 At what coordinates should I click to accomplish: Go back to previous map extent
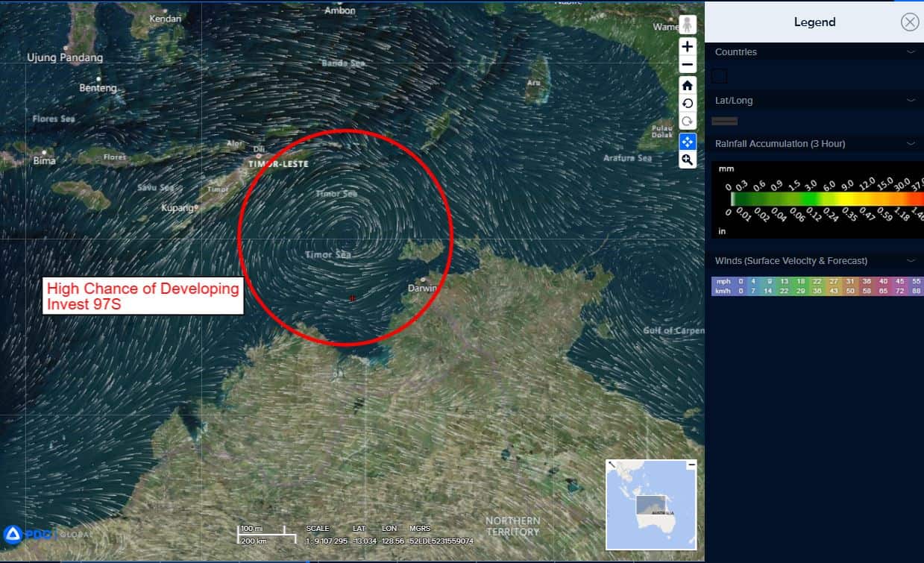pos(687,103)
